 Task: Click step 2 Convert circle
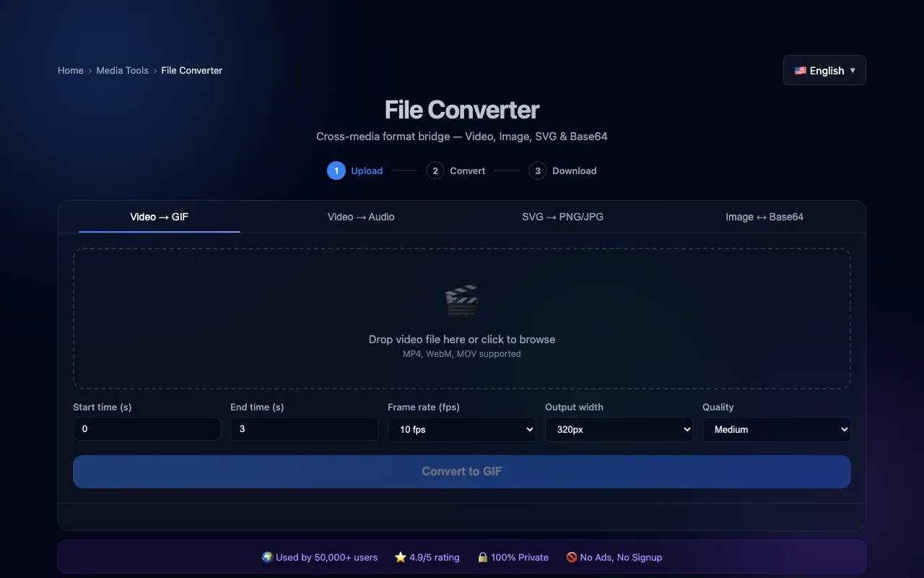(435, 171)
